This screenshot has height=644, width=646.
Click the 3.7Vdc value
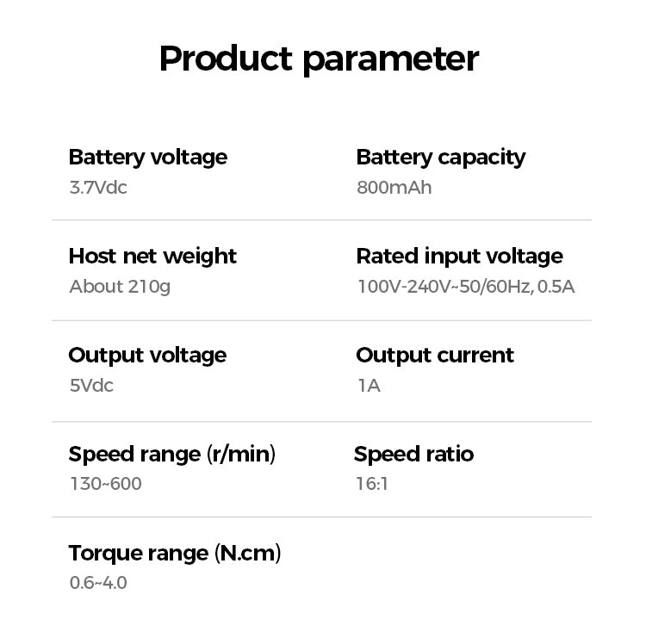(x=97, y=188)
